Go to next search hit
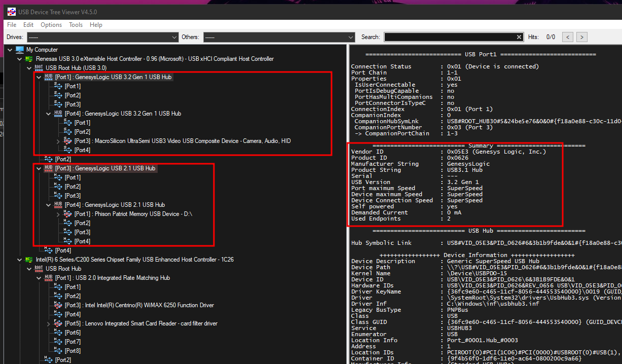This screenshot has height=364, width=622. (582, 37)
